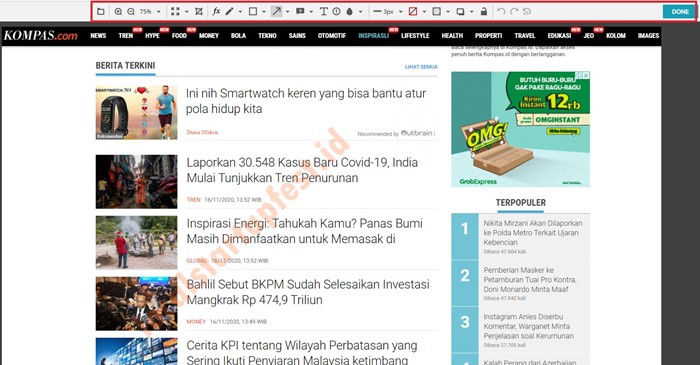Expand the Pen tool options arrow
700x365 pixels.
240,12
